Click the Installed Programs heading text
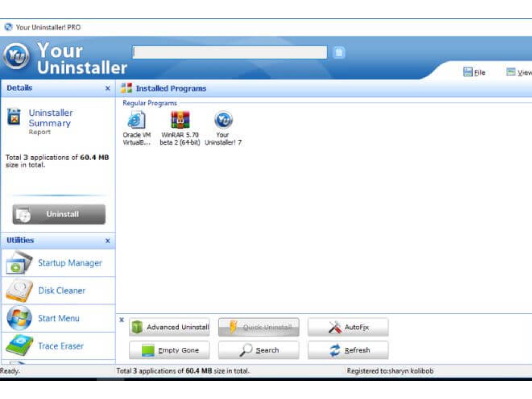Screen dimensions: 532x399 (x=171, y=89)
